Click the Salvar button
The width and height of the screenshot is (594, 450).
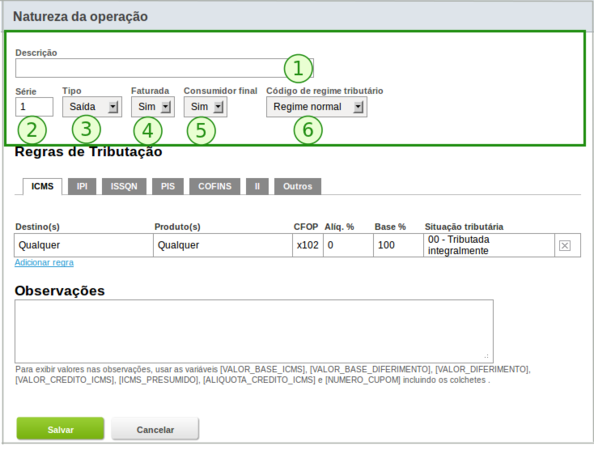point(60,429)
